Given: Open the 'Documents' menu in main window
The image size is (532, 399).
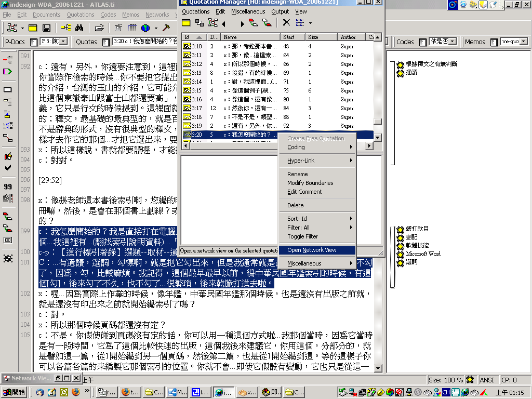Looking at the screenshot, I should click(46, 15).
